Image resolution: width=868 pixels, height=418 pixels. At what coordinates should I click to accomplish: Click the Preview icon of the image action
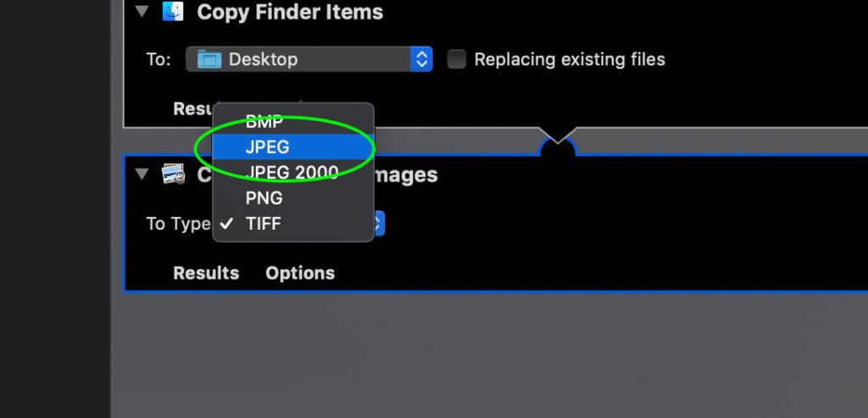[173, 175]
